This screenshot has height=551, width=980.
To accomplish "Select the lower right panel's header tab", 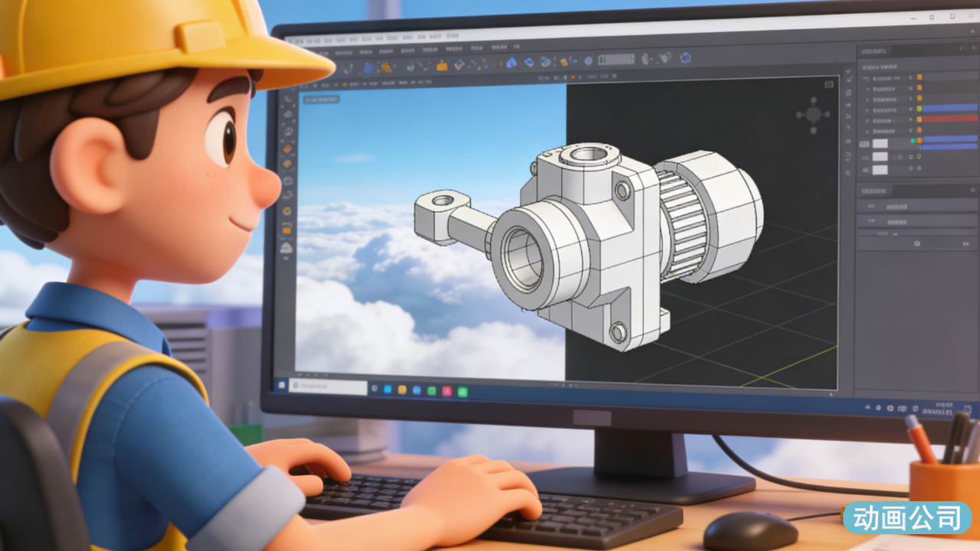I will point(874,191).
